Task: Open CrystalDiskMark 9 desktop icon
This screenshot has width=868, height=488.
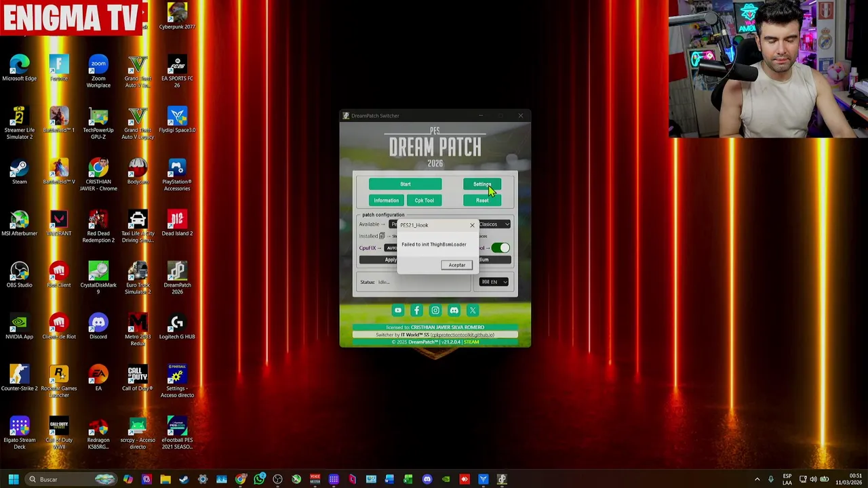Action: click(x=98, y=278)
